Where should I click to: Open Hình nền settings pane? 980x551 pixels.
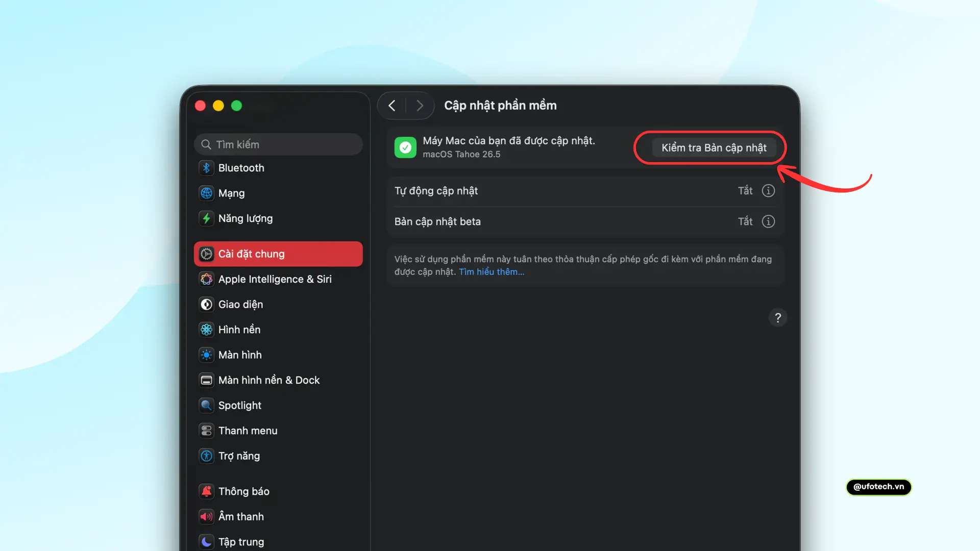[x=278, y=330]
